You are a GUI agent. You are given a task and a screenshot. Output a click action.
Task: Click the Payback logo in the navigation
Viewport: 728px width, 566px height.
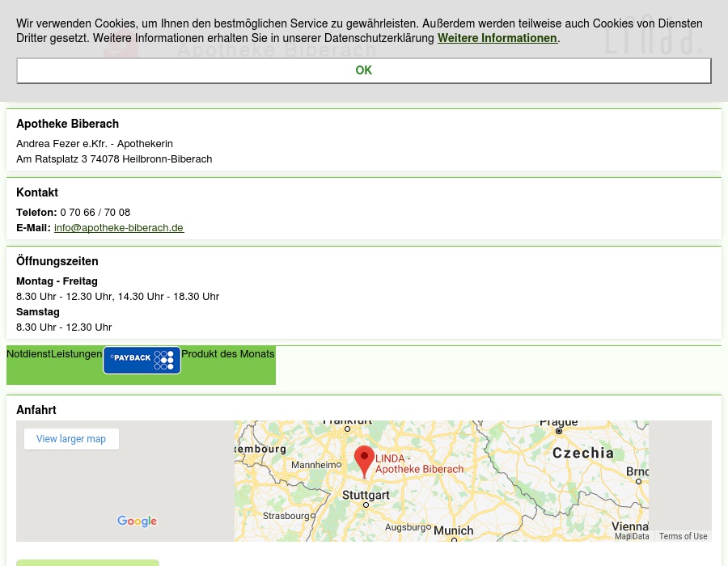pos(142,360)
